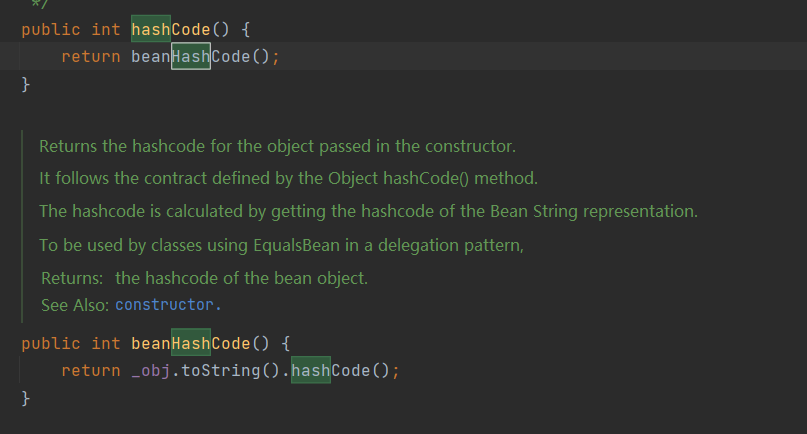Click the doc line starting 'Returns the hashcode for'

(277, 146)
